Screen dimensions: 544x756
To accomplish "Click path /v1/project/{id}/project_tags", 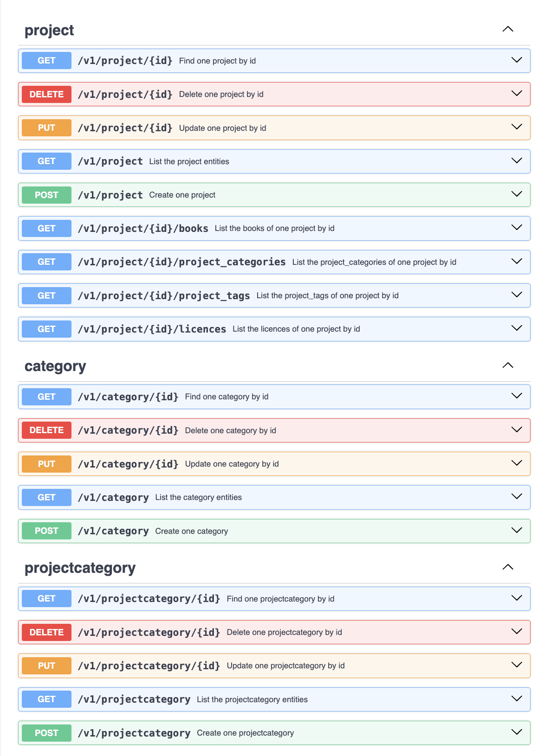I will pyautogui.click(x=164, y=295).
